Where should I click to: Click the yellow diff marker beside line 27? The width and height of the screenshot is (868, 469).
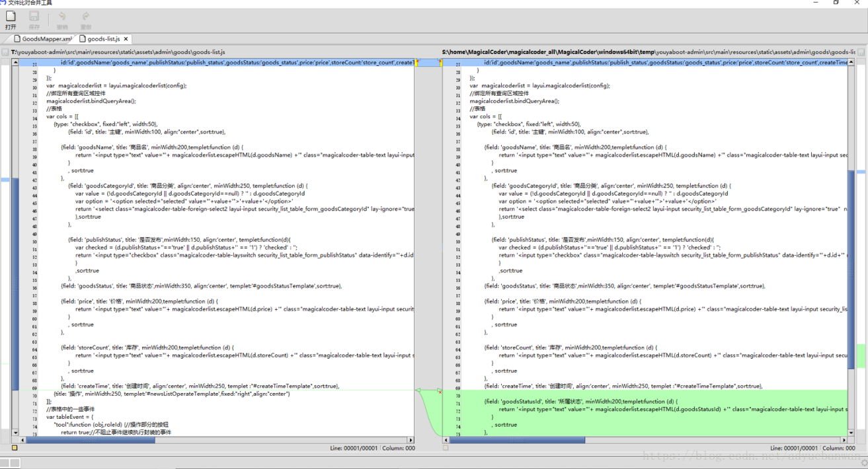pos(416,63)
